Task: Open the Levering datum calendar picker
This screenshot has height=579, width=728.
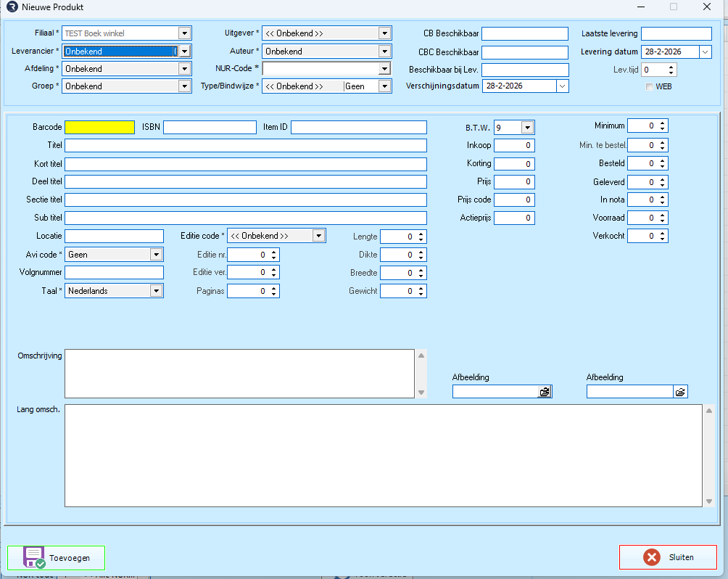Action: (706, 52)
